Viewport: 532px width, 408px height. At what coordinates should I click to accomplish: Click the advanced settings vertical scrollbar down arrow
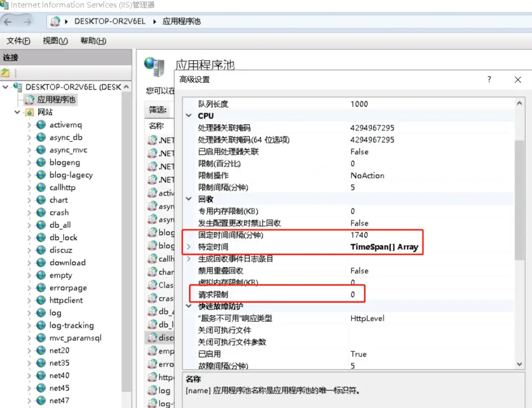point(520,364)
